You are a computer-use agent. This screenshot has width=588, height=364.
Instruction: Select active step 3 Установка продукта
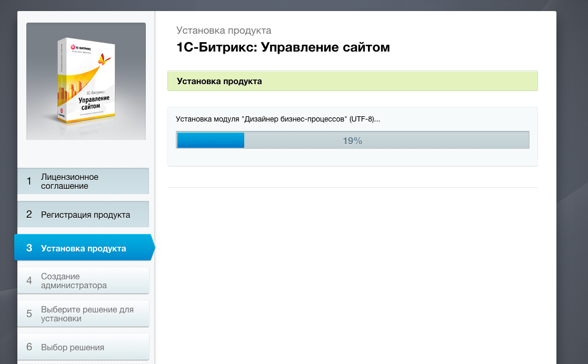coord(84,247)
